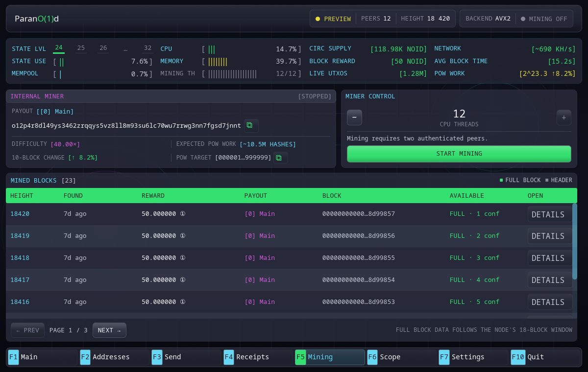Select state level 32
The width and height of the screenshot is (588, 372).
(147, 48)
